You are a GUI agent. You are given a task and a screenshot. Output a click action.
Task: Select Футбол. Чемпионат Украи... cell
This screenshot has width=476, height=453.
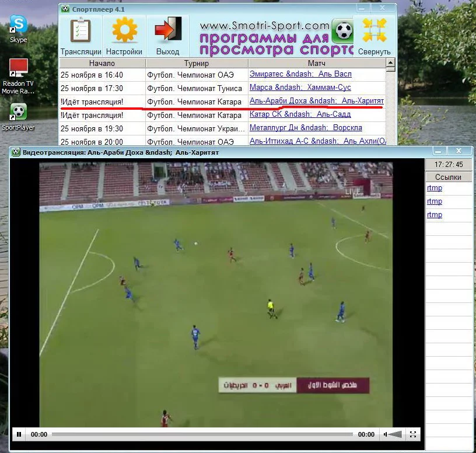click(x=196, y=128)
